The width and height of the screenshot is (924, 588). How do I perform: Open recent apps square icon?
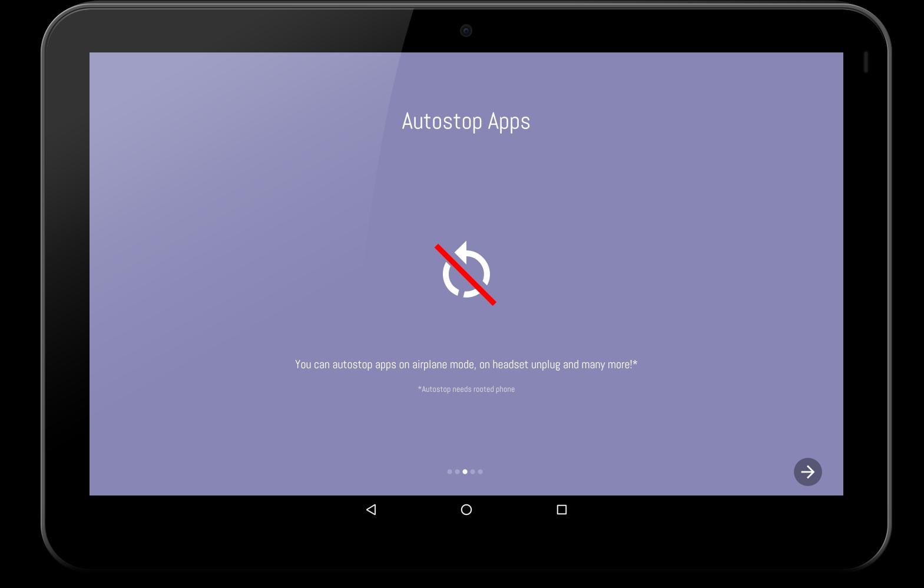click(x=561, y=510)
